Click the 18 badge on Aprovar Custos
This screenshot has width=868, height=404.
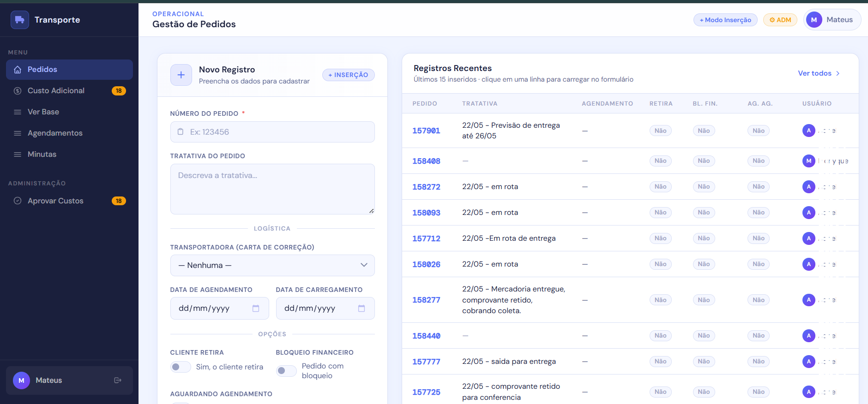[119, 201]
